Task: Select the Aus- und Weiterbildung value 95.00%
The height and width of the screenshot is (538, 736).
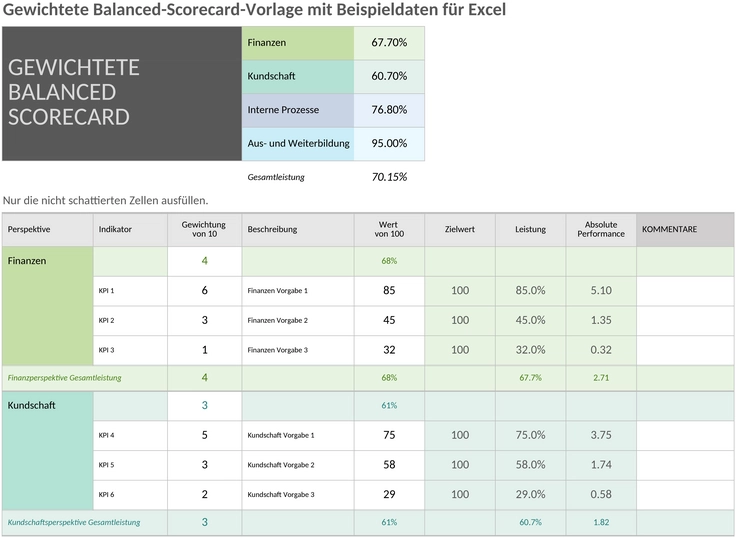Action: [x=389, y=144]
